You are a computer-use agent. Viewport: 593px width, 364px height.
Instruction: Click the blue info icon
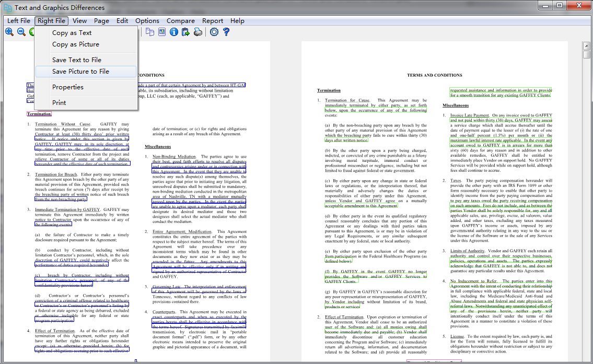point(174,32)
